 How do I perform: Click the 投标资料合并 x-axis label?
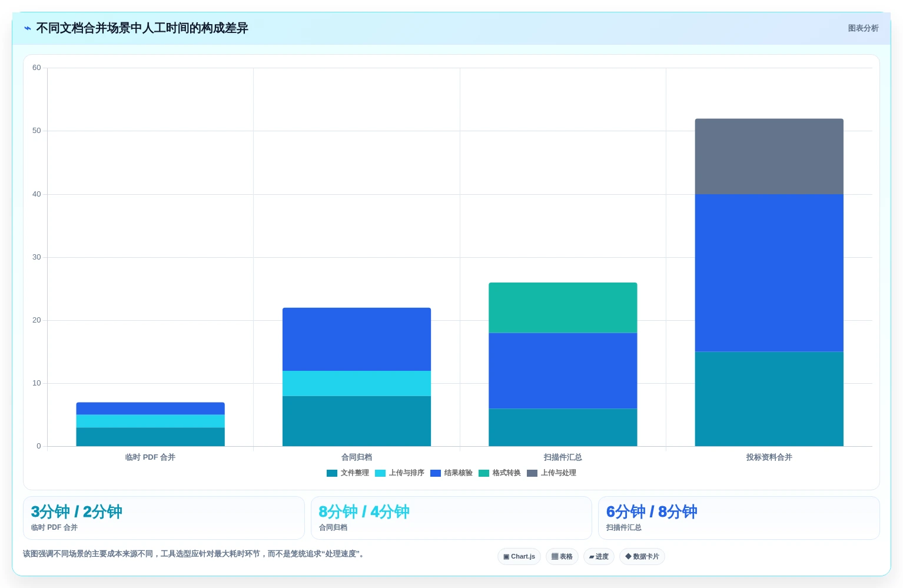click(x=769, y=457)
